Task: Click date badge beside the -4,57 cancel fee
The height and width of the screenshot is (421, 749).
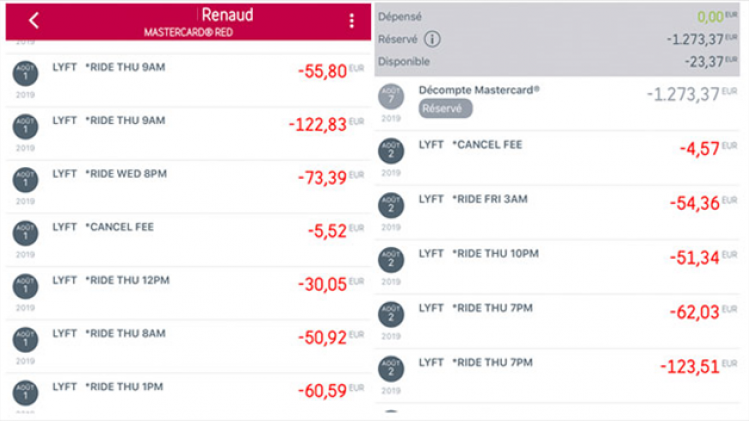Action: click(392, 151)
